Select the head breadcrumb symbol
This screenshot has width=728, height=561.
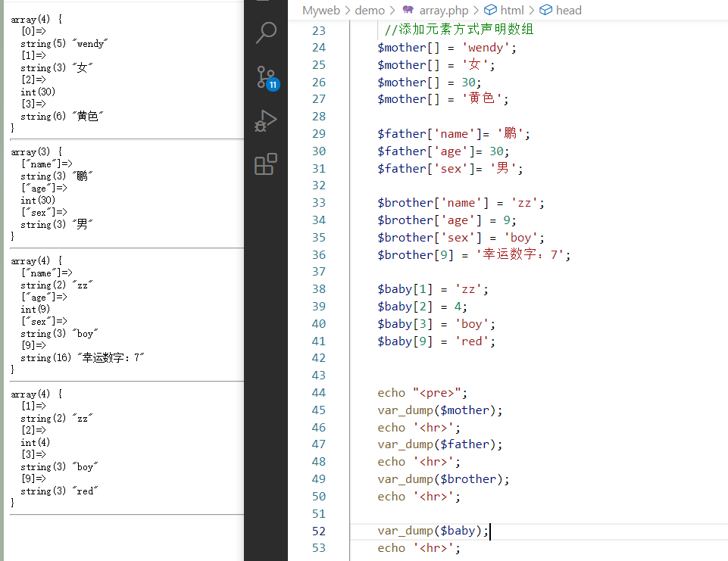[569, 10]
